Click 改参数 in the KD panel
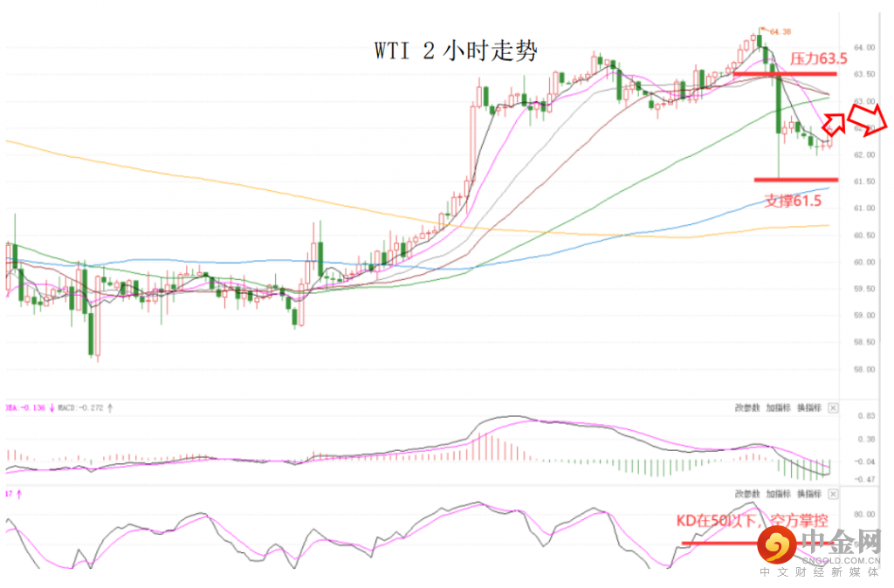Screen dimensions: 894x588 click(747, 494)
